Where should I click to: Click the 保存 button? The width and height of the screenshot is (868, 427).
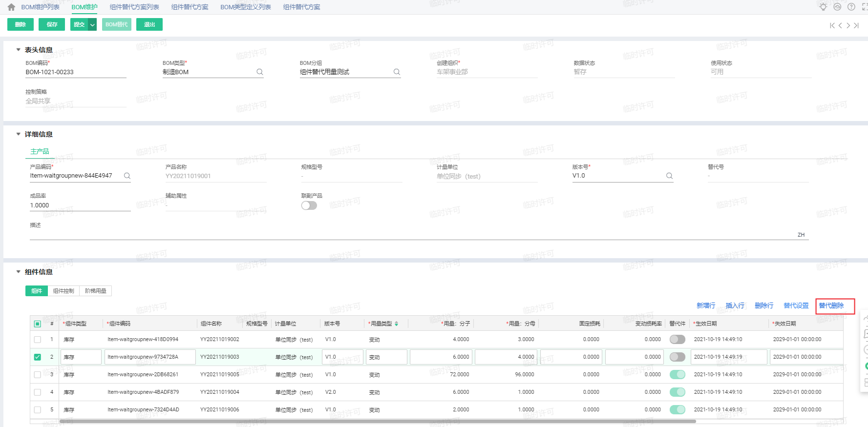52,24
